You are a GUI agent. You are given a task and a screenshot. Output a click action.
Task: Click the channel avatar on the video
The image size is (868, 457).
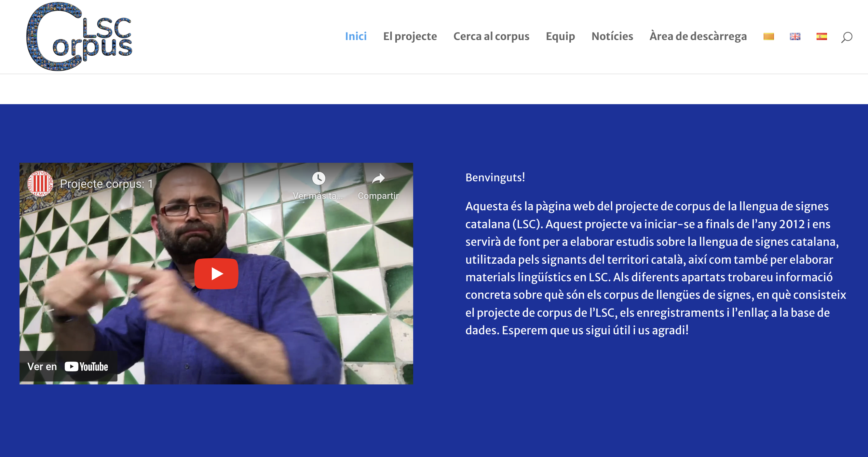tap(40, 184)
